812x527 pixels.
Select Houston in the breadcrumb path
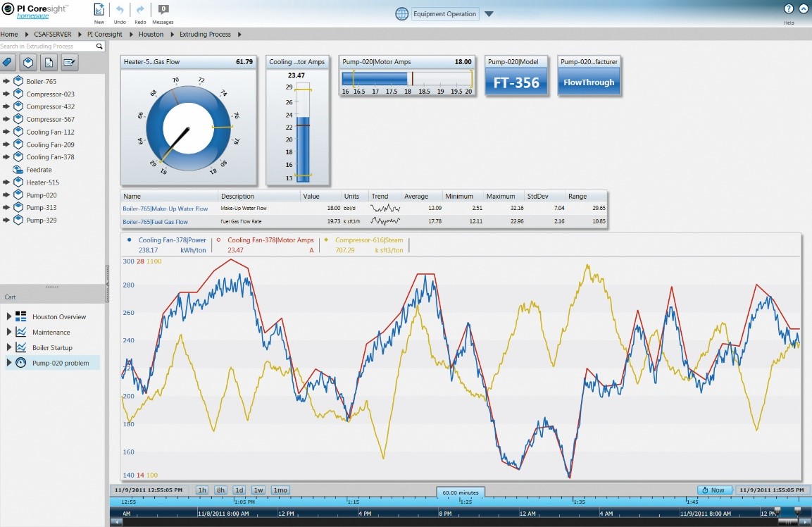(x=151, y=34)
